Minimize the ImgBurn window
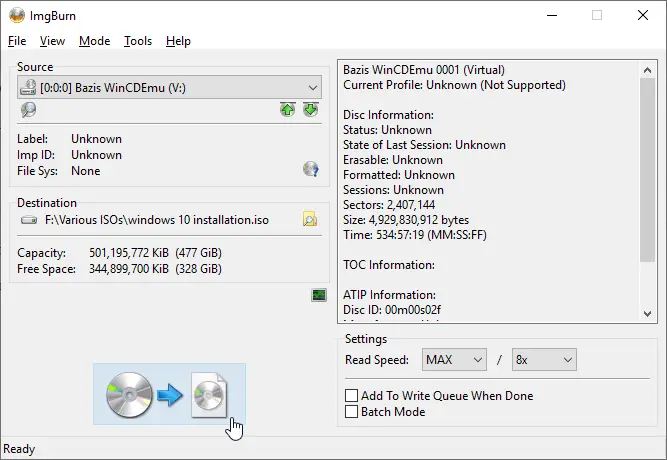 [552, 15]
